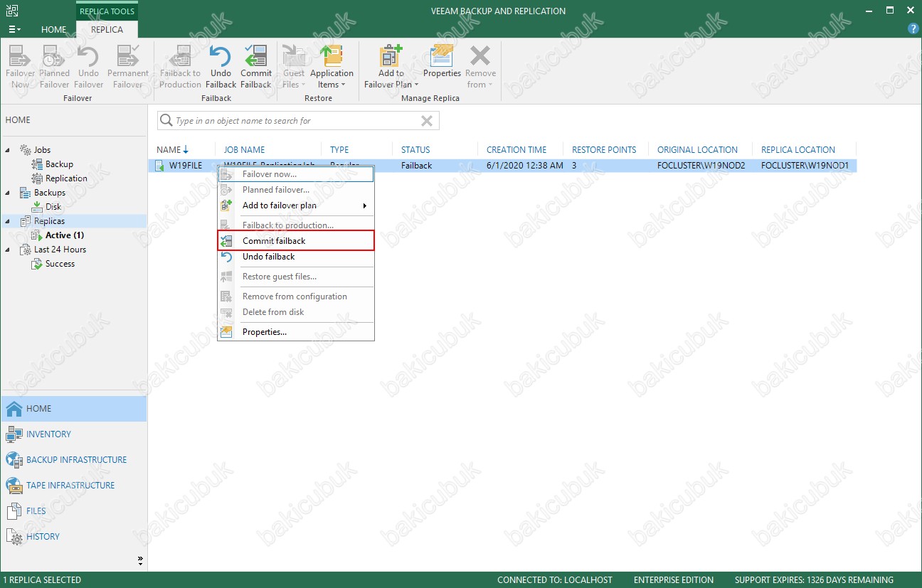Open Guest Files ribbon dropdown

(x=293, y=67)
